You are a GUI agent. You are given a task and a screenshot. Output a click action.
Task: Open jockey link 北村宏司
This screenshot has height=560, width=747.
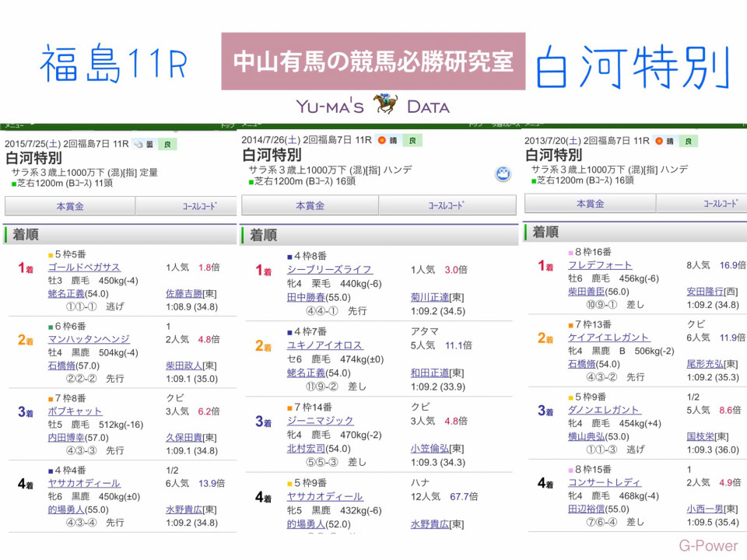tap(306, 449)
